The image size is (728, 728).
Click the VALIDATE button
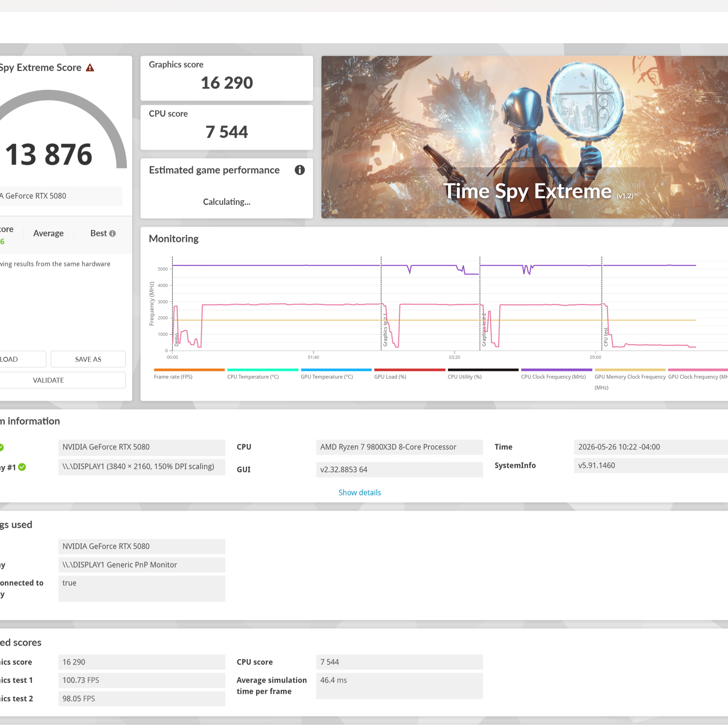pyautogui.click(x=48, y=380)
